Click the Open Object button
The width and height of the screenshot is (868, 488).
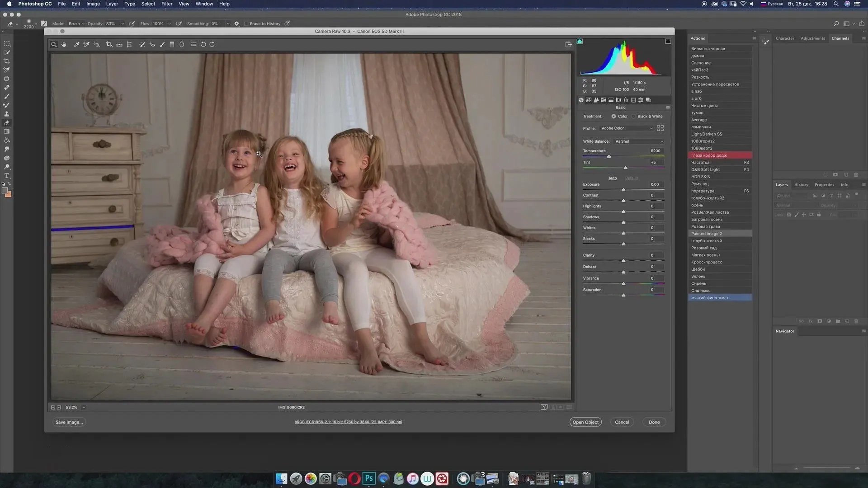(585, 422)
